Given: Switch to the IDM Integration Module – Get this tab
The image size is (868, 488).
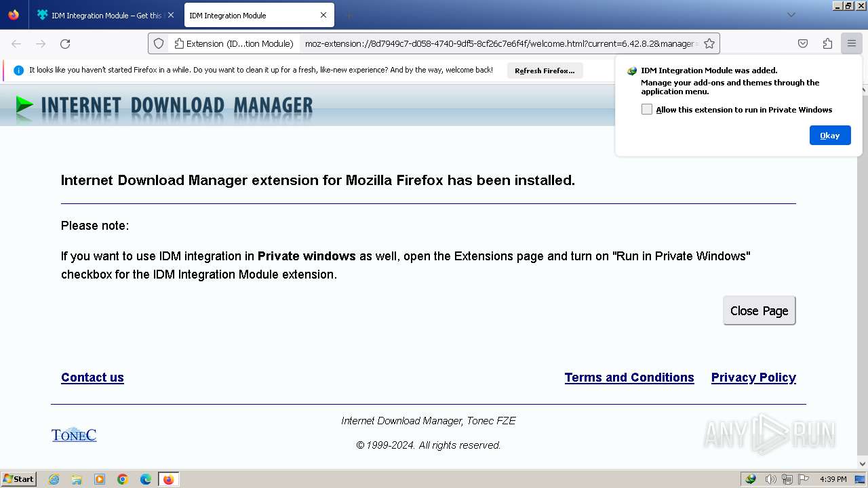Looking at the screenshot, I should click(105, 15).
